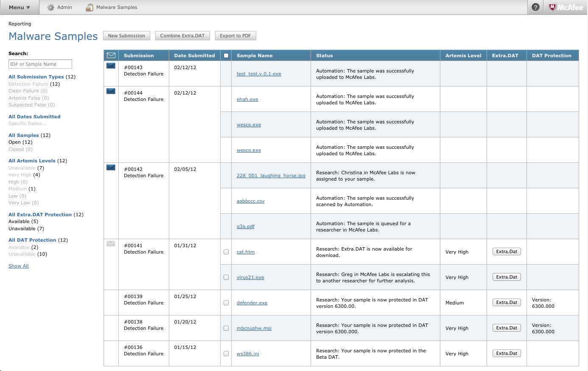Open sample aabbccc.csv

(251, 201)
